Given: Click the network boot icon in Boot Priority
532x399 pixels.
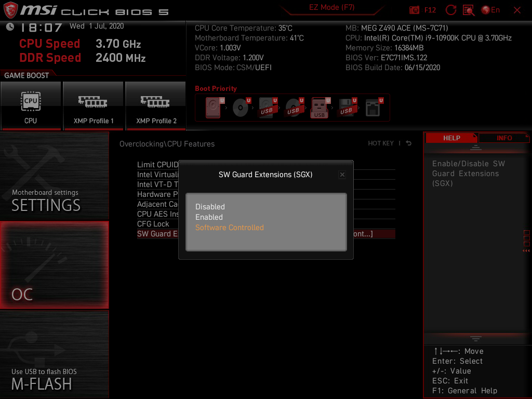Looking at the screenshot, I should tap(373, 107).
